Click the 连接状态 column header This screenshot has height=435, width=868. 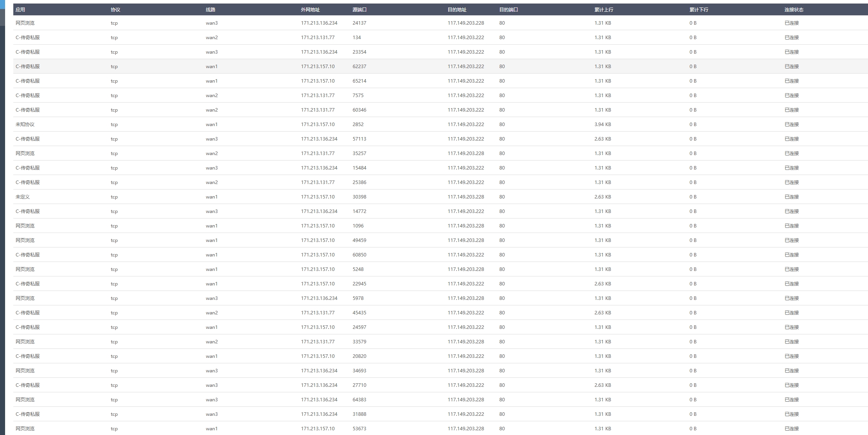pos(794,10)
